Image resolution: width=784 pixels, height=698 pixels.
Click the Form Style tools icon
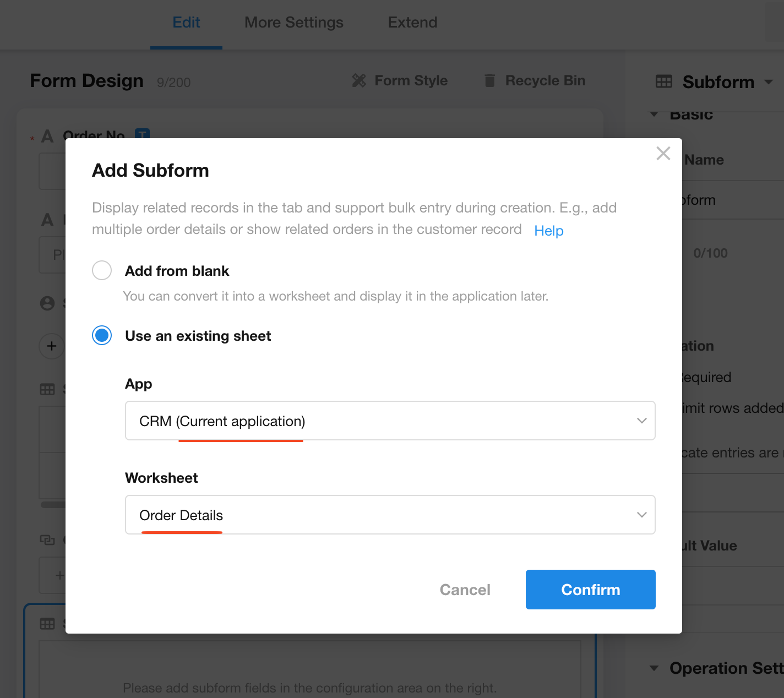tap(359, 81)
